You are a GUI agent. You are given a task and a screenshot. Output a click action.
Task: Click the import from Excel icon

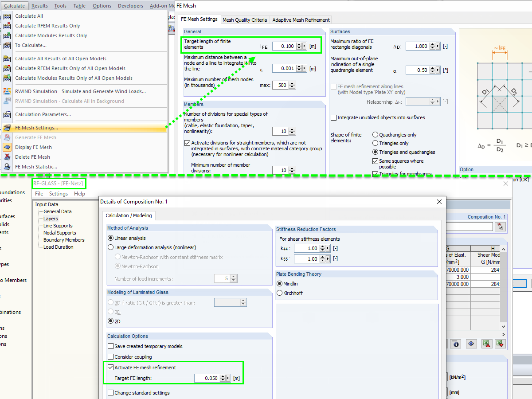[x=500, y=344]
